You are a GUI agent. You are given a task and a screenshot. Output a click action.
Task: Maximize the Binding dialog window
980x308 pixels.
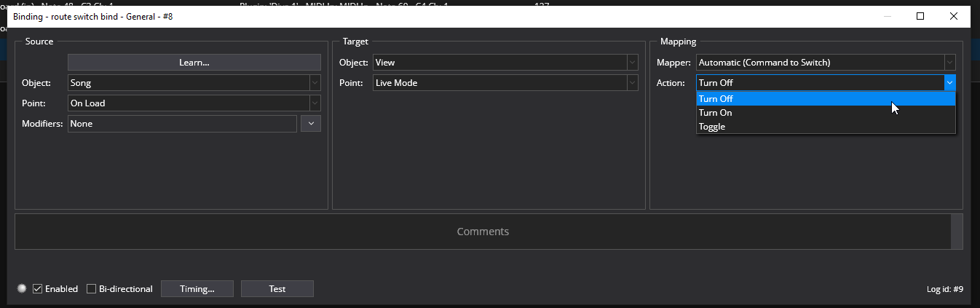pyautogui.click(x=920, y=16)
